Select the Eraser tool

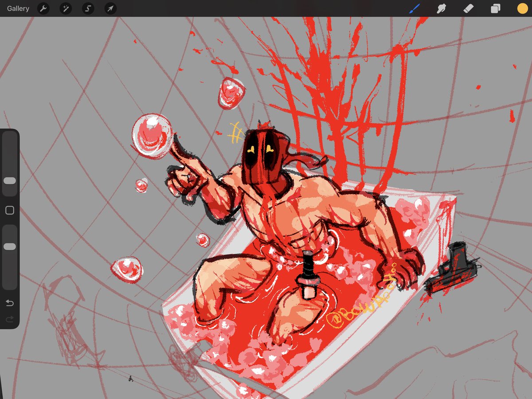coord(468,8)
